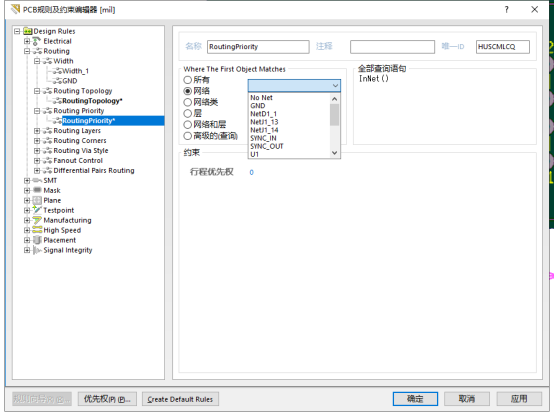Click the 取消 button
Viewport: 554px width, 417px height.
pyautogui.click(x=467, y=399)
